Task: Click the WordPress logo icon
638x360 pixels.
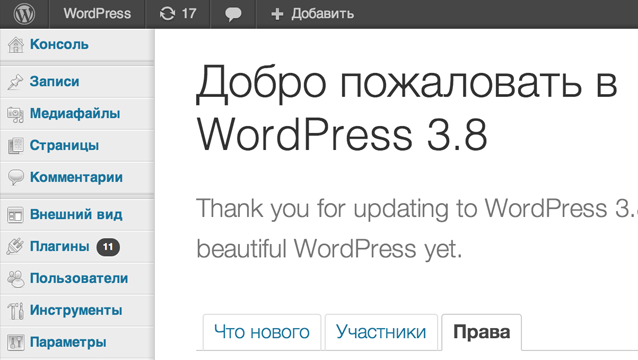Action: click(24, 14)
